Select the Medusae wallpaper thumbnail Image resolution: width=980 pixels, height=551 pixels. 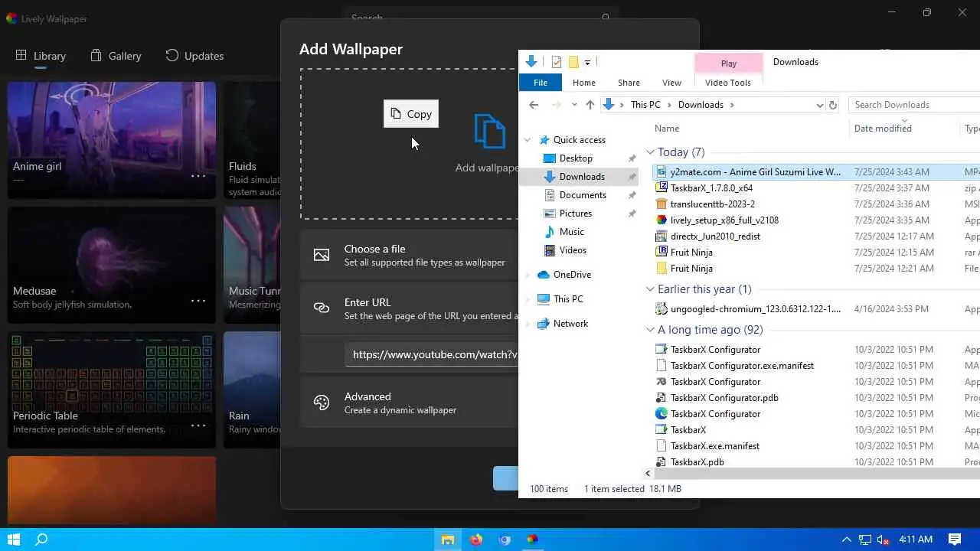pyautogui.click(x=112, y=265)
